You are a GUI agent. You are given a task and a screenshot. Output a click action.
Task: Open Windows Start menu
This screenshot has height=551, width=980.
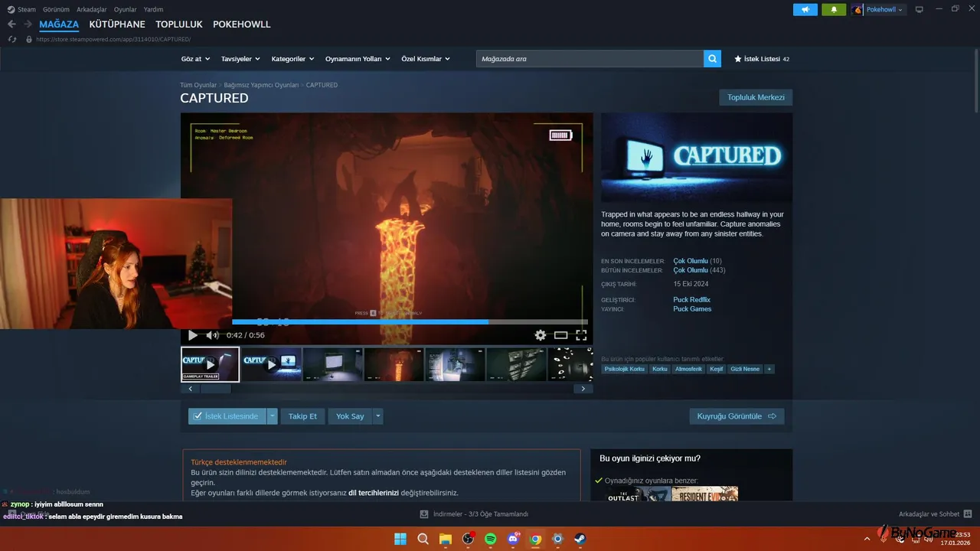click(400, 539)
